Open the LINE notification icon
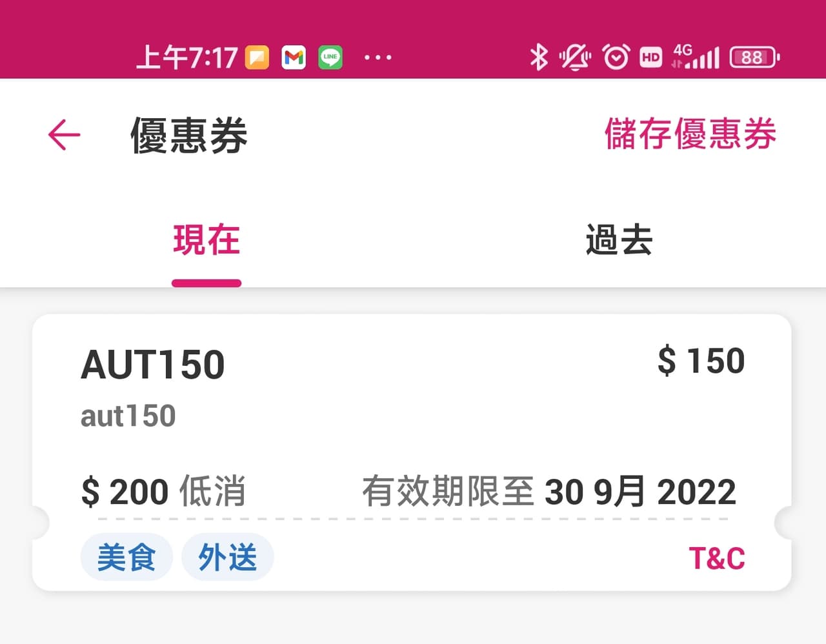Viewport: 826px width, 644px height. (330, 57)
